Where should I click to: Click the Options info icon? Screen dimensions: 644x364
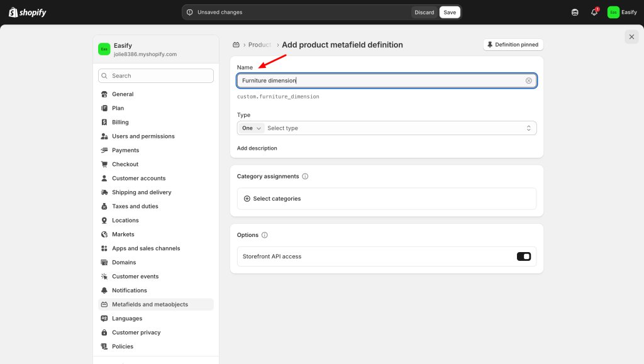click(264, 235)
